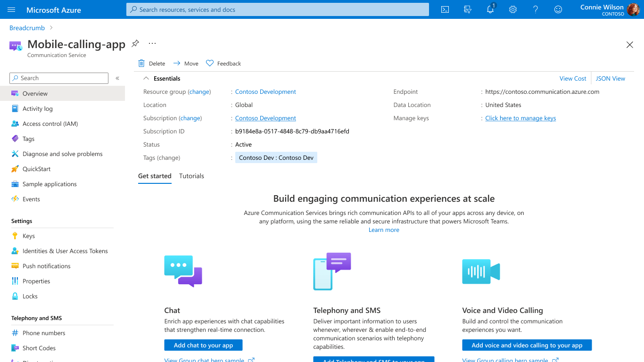Open Azure Cloud Shell from the top bar
This screenshot has width=644, height=362.
point(445,9)
